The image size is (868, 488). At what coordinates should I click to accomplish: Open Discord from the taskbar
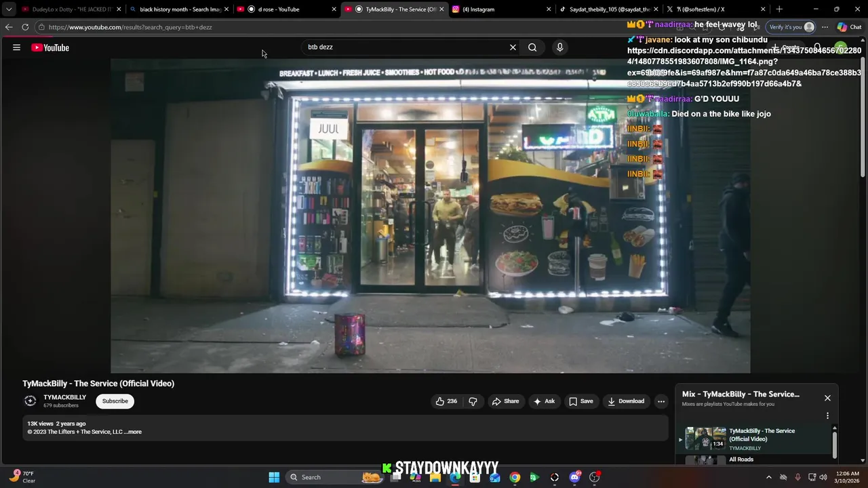click(x=575, y=477)
